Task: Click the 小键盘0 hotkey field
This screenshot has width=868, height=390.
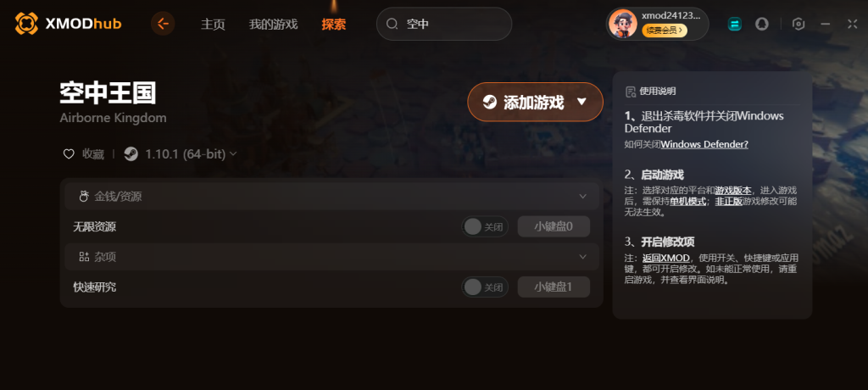Action: pos(554,226)
